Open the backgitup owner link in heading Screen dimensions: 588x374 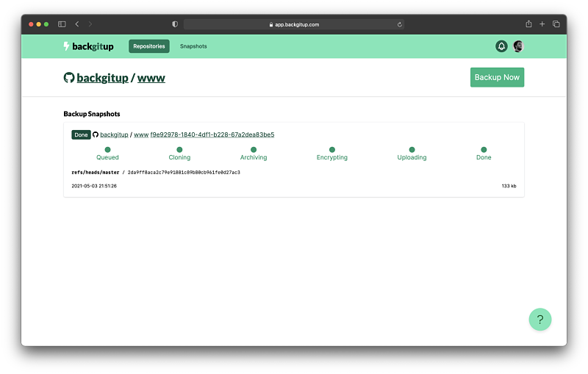click(102, 78)
